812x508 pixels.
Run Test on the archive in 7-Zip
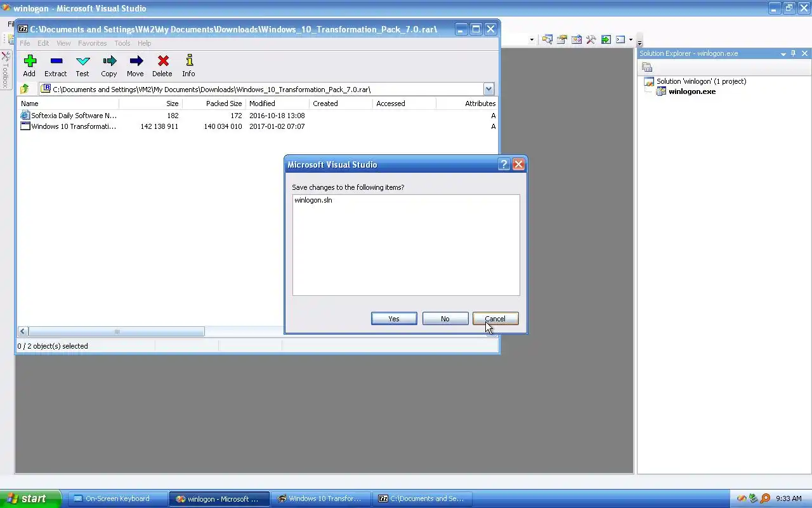82,65
